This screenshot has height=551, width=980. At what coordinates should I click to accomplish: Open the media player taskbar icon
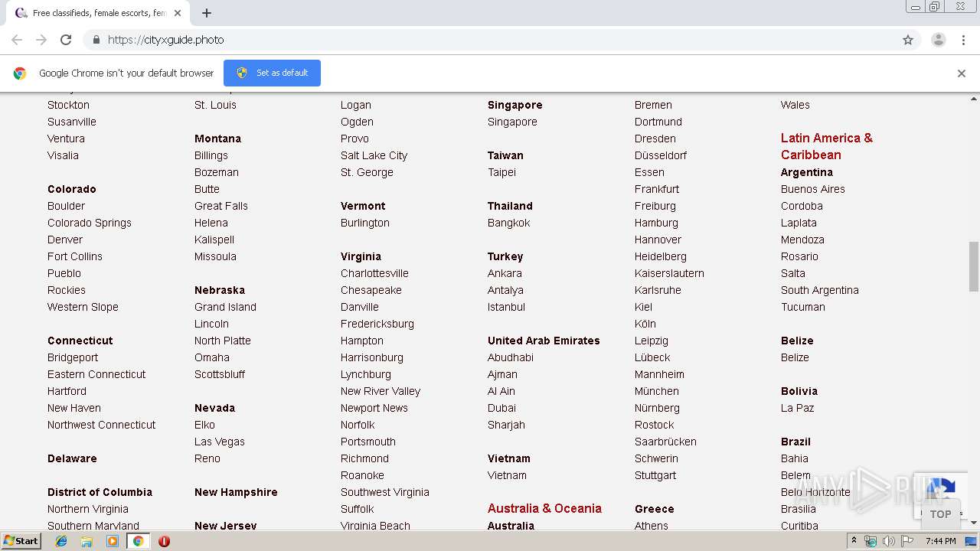(x=113, y=541)
